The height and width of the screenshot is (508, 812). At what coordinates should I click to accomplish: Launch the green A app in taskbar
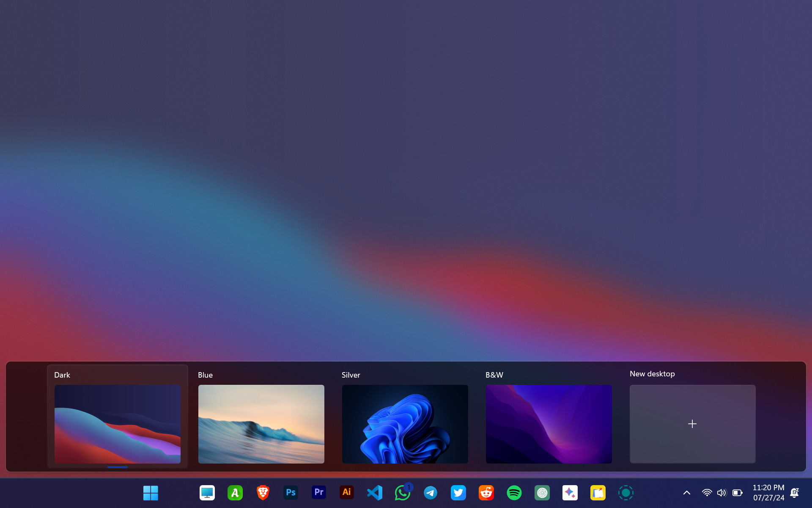coord(235,493)
